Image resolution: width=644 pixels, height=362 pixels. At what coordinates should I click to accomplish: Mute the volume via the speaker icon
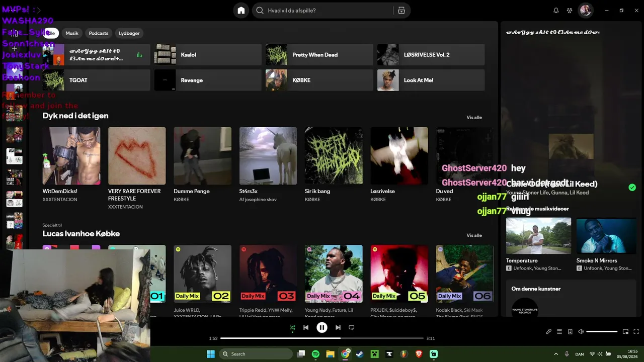581,332
